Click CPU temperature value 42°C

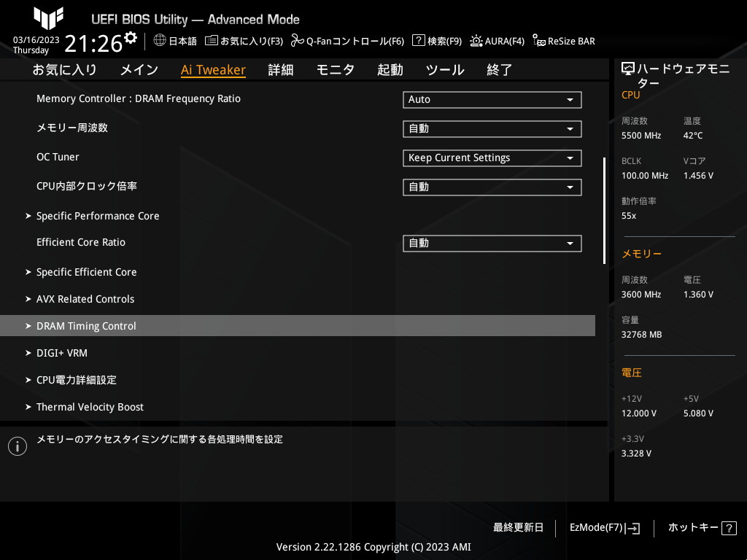[x=693, y=136]
